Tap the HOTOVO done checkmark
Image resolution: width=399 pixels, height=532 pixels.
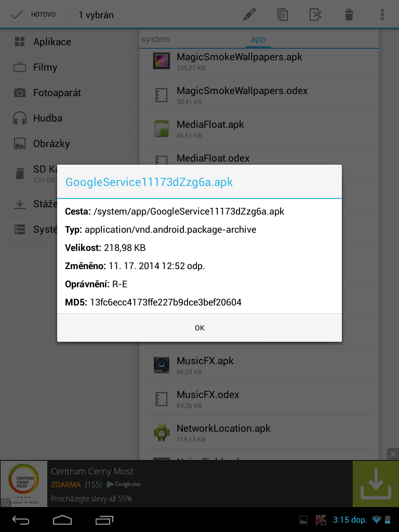pos(33,15)
